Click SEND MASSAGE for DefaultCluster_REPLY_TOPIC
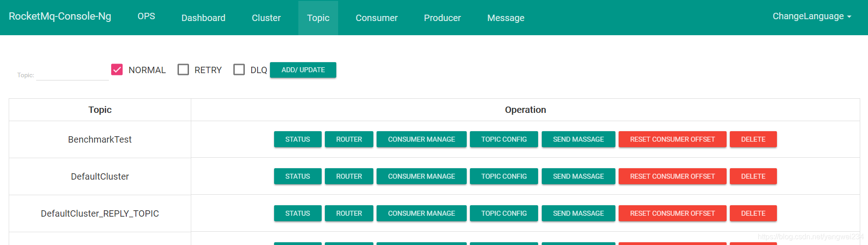The width and height of the screenshot is (868, 245). [x=578, y=213]
